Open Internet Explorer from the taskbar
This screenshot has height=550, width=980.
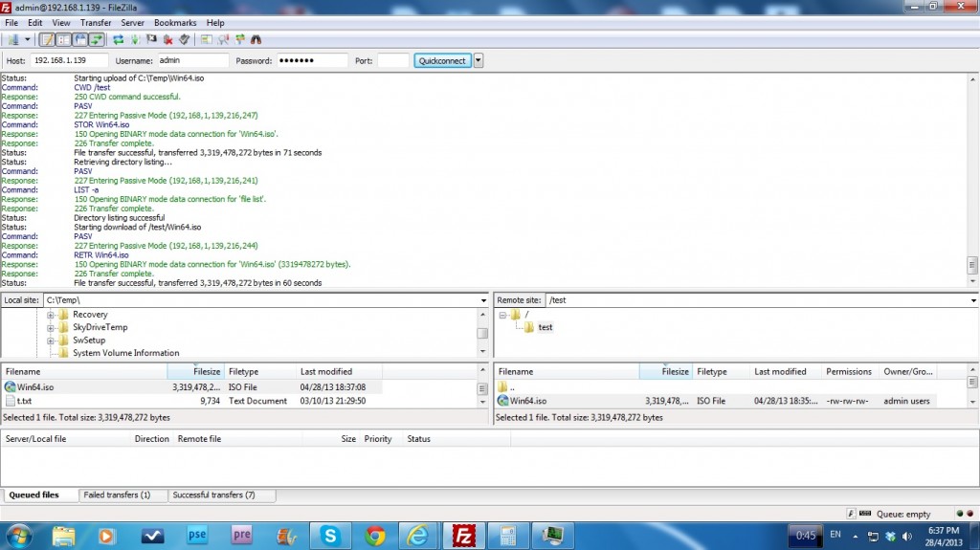coord(418,537)
